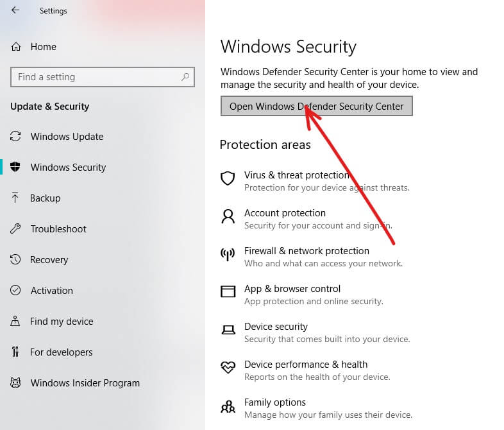Click the search magnifier icon

click(185, 77)
